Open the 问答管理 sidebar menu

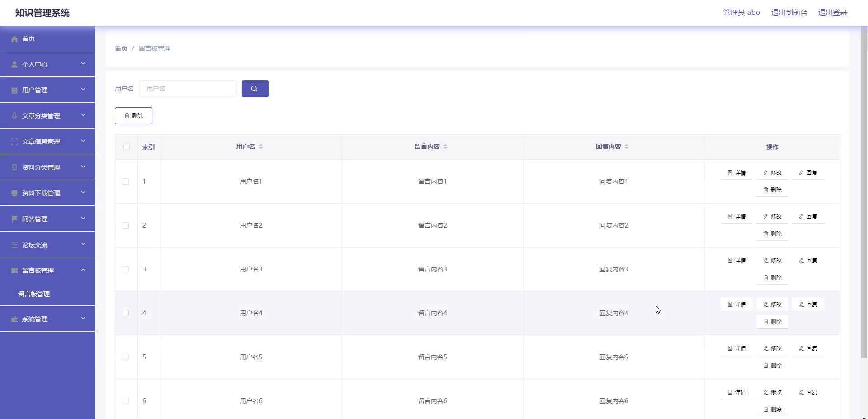point(47,219)
